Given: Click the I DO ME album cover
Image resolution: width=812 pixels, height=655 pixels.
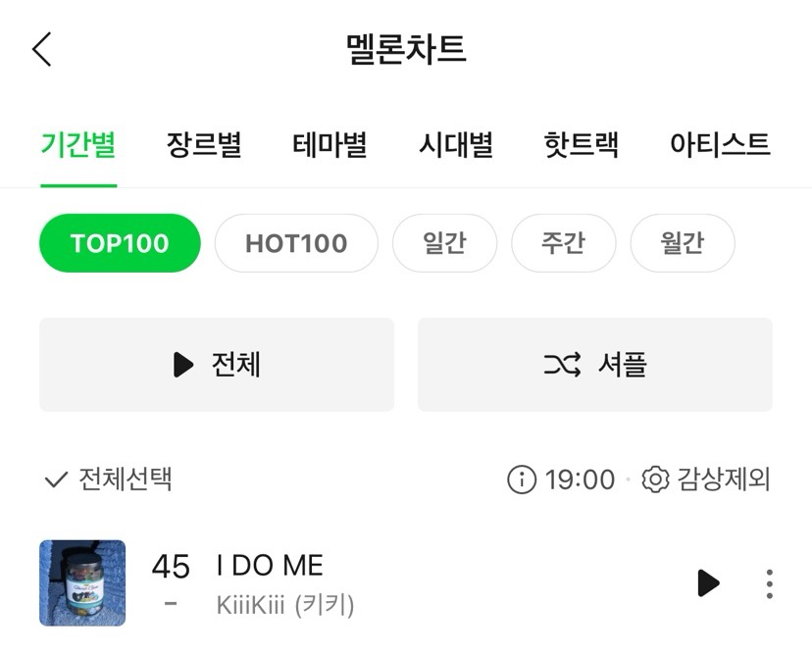Looking at the screenshot, I should pyautogui.click(x=82, y=583).
